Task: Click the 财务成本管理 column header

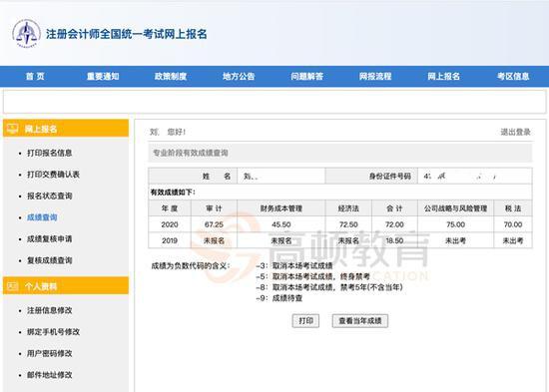Action: tap(281, 208)
